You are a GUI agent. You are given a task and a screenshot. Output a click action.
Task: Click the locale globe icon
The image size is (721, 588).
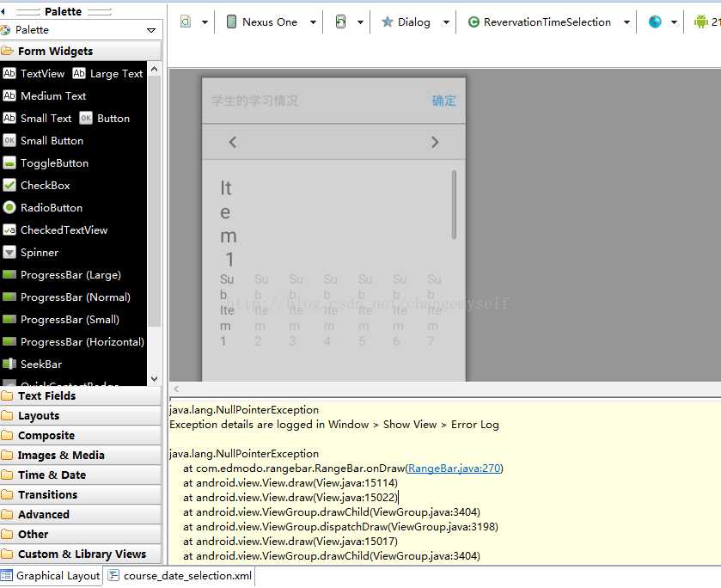[655, 21]
